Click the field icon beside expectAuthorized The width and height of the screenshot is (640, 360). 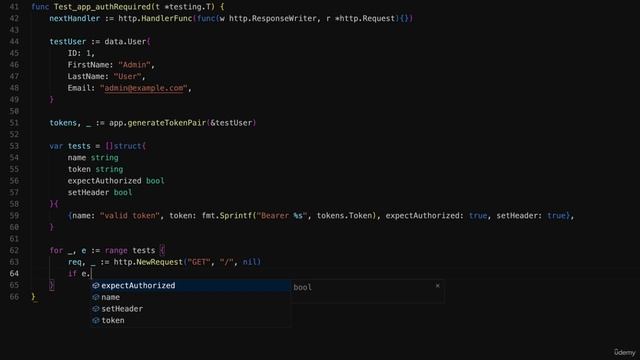tap(96, 286)
